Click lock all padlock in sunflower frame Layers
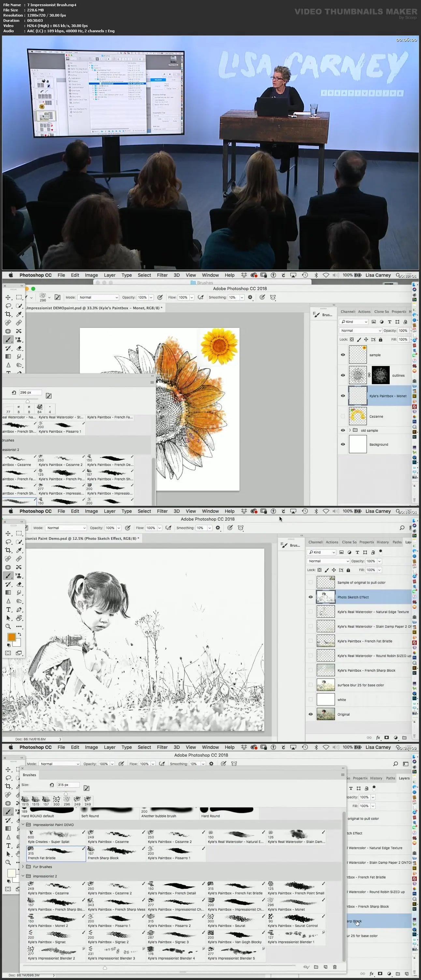 click(380, 339)
